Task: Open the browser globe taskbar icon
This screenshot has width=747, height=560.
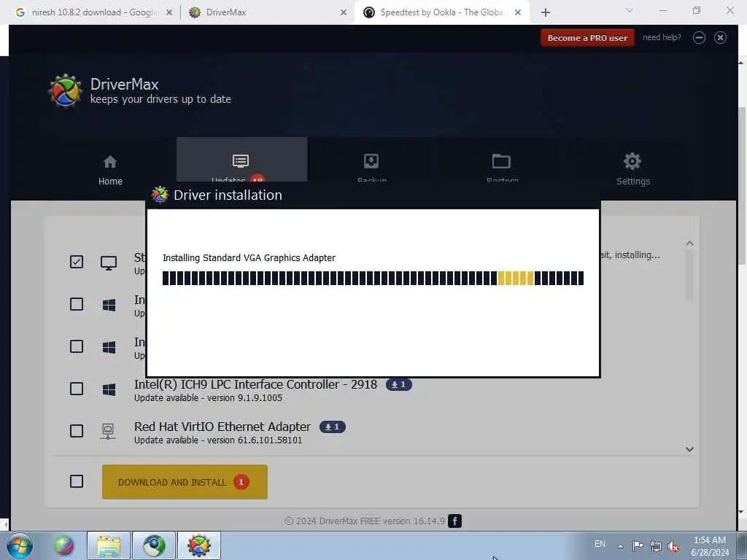Action: click(x=154, y=545)
